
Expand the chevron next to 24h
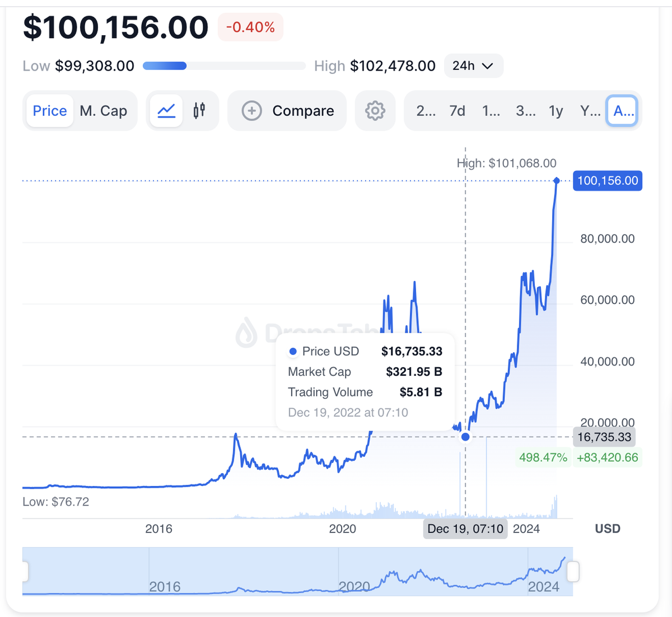click(x=488, y=66)
